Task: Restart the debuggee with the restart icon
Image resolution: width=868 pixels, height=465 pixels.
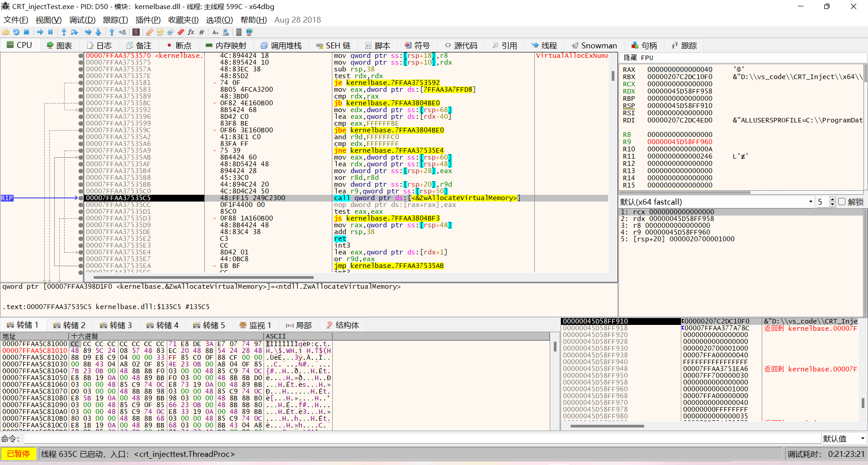Action: tap(16, 32)
